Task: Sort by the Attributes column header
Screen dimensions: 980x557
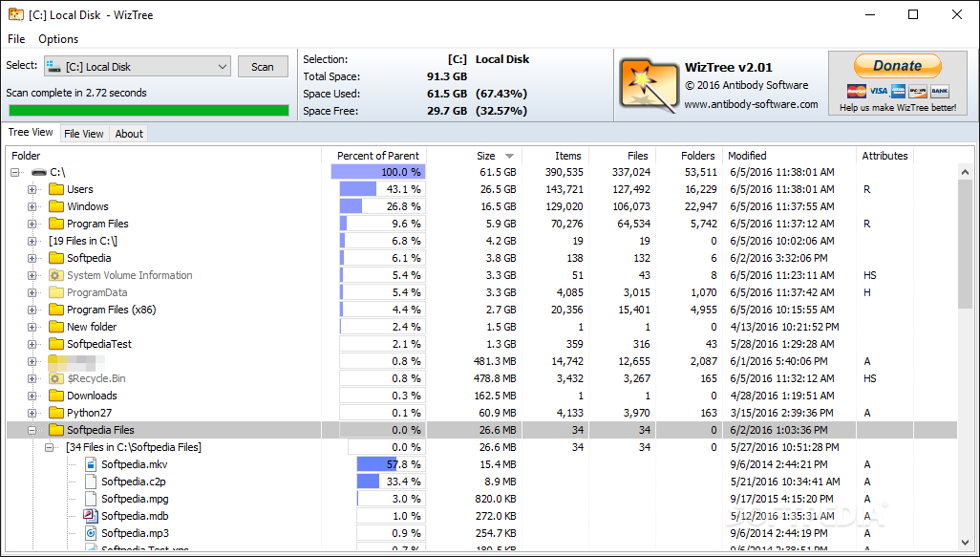Action: pos(884,156)
